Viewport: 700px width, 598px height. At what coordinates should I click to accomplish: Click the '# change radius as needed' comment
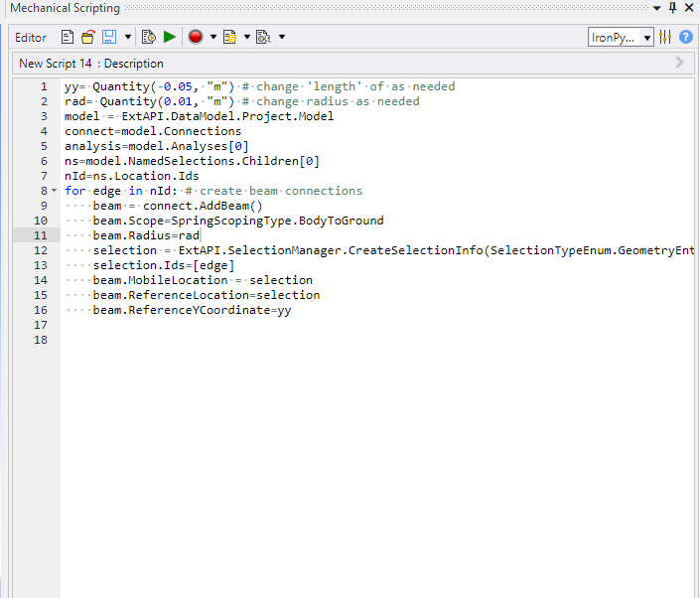click(331, 101)
